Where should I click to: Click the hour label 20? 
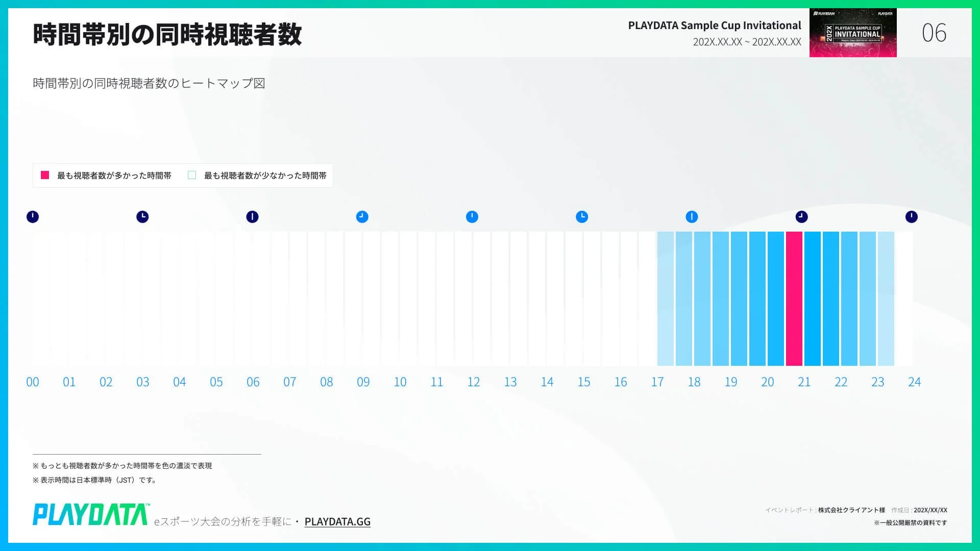click(768, 382)
